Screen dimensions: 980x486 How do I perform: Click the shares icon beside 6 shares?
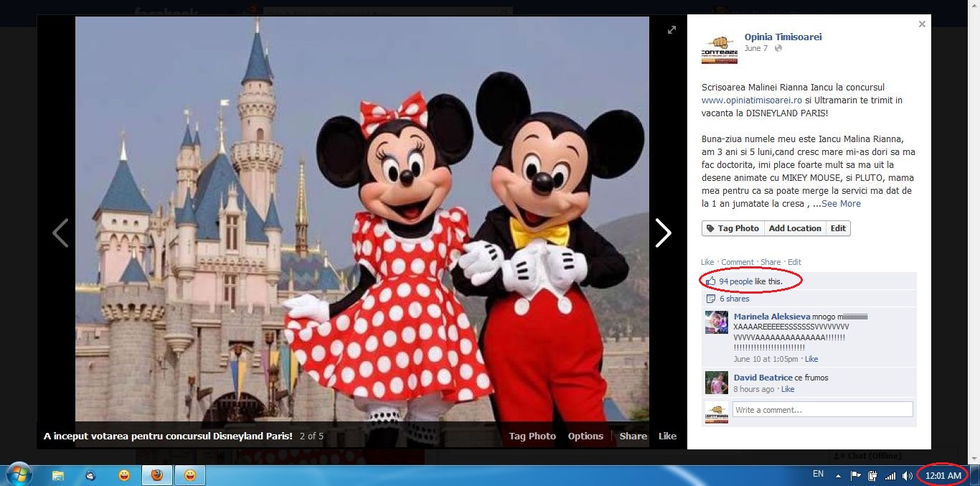click(x=711, y=299)
